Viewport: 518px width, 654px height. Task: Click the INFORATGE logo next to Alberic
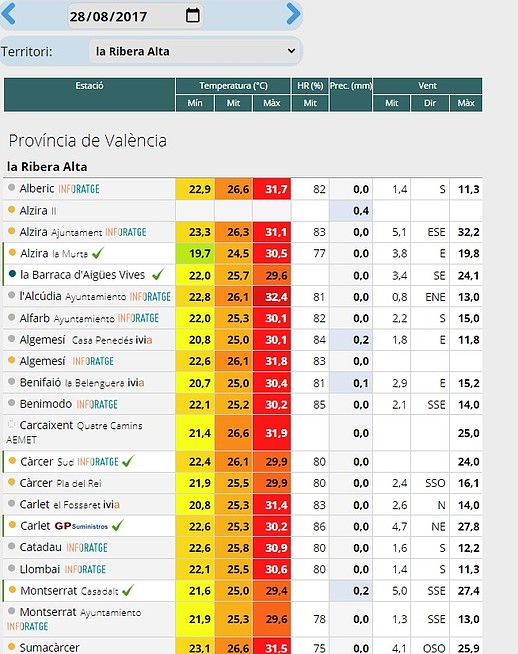click(x=79, y=189)
